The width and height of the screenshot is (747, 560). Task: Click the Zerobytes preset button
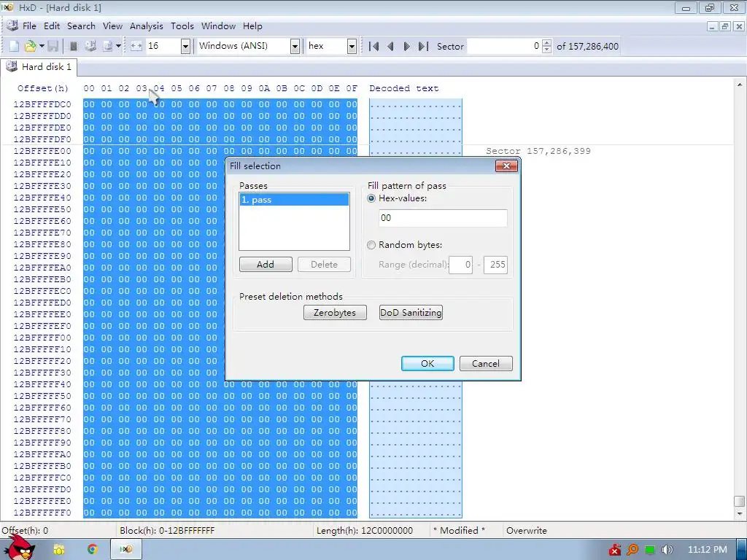335,313
